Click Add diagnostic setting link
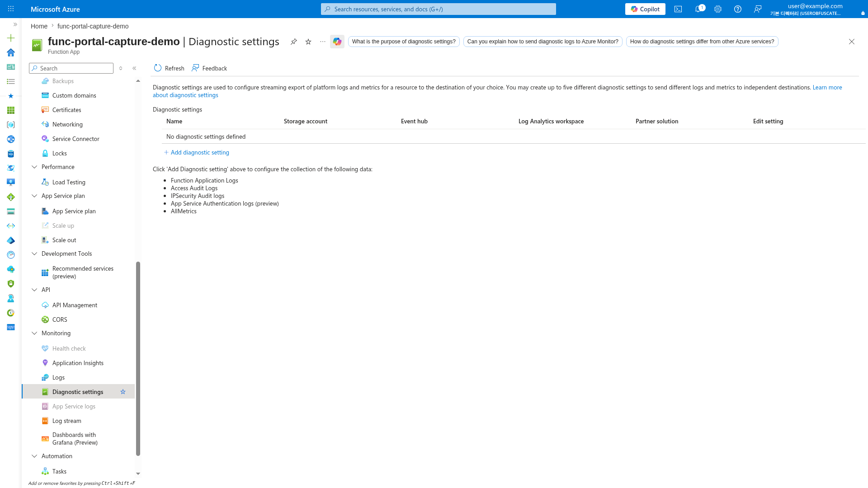This screenshot has width=868, height=488. coord(196,152)
